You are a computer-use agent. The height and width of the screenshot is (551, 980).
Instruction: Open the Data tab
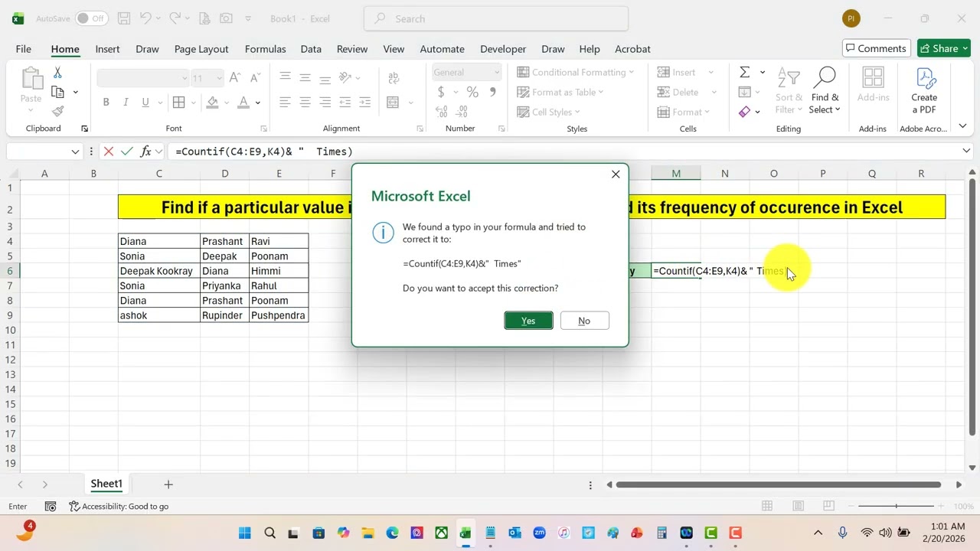coord(311,49)
